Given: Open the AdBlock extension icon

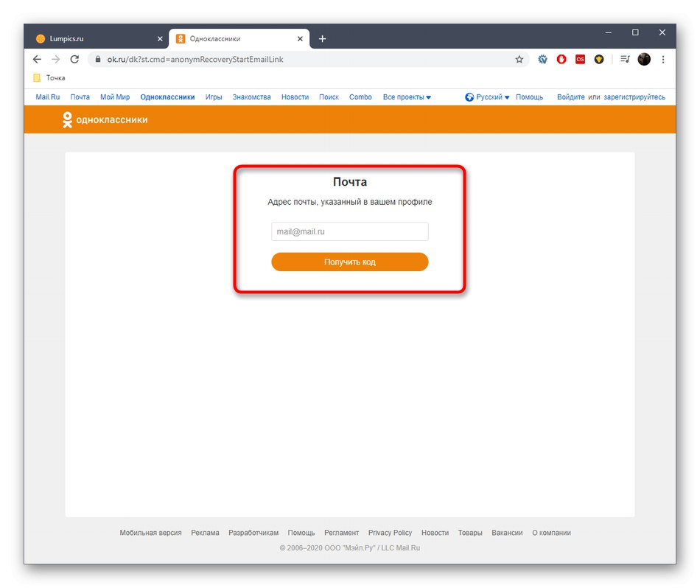Looking at the screenshot, I should 561,59.
